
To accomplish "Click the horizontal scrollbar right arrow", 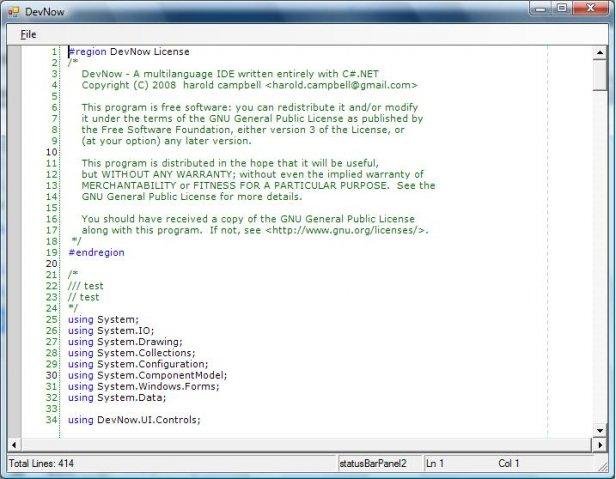I will [x=585, y=444].
